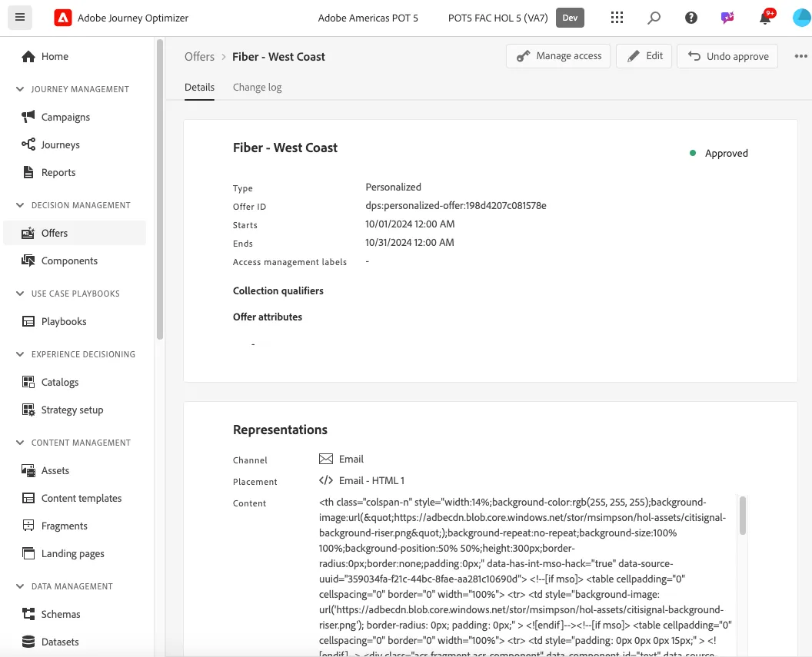Image resolution: width=812 pixels, height=657 pixels.
Task: Open the user profile avatar
Action: tap(802, 18)
